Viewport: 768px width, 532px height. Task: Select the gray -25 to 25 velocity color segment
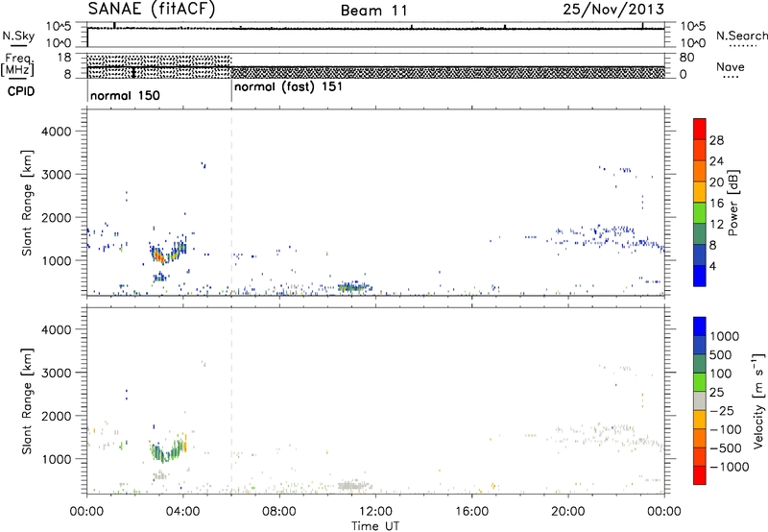pyautogui.click(x=700, y=400)
